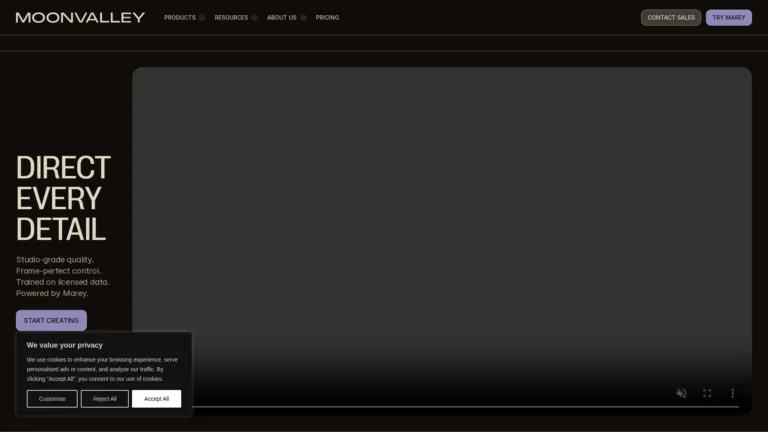Expand the Products dropdown arrow
The height and width of the screenshot is (432, 768).
coord(202,18)
